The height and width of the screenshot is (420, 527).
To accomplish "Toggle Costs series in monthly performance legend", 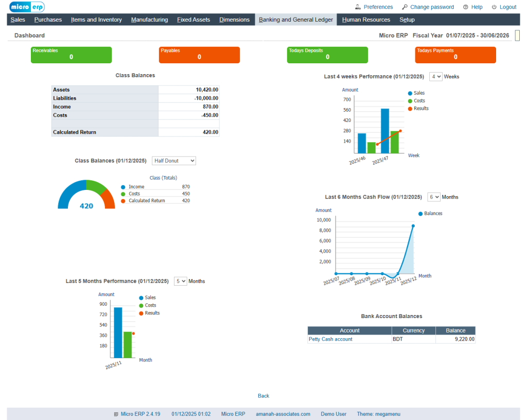I will (141, 305).
